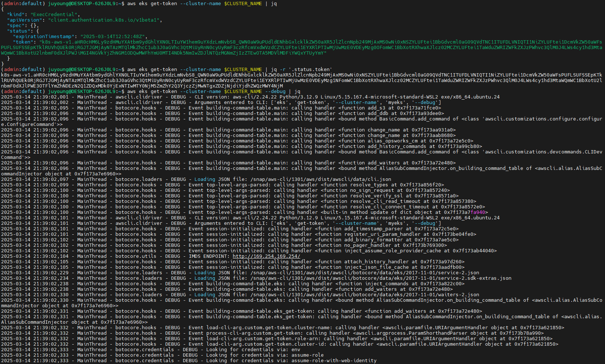Click the timestamp 2025-03-14 21:39:02,104
Screen dimensions: 605x364
click(35, 256)
